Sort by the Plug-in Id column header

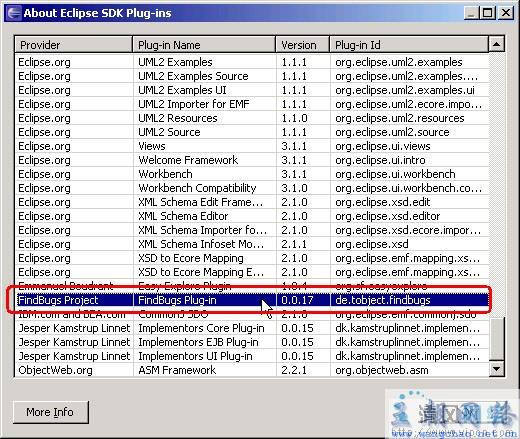tap(409, 45)
